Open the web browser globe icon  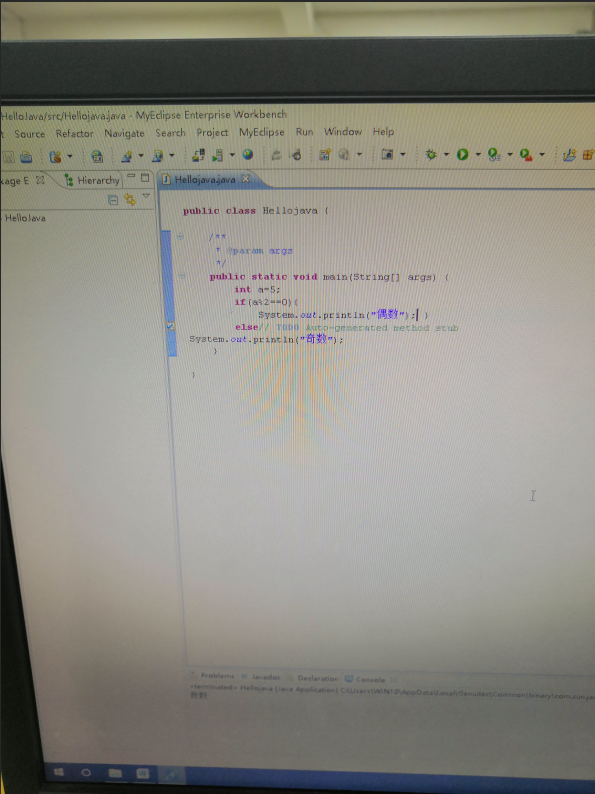[x=248, y=154]
